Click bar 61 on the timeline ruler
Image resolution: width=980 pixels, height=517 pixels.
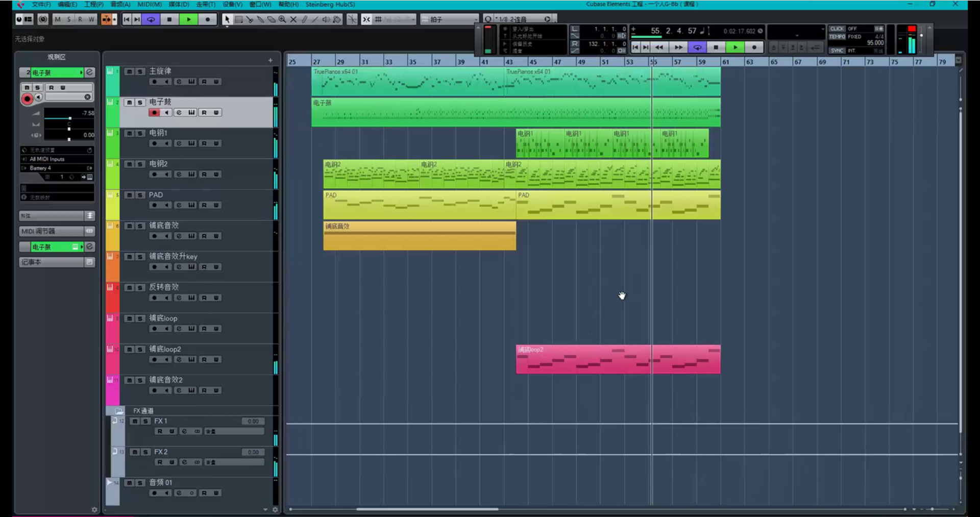coord(725,62)
